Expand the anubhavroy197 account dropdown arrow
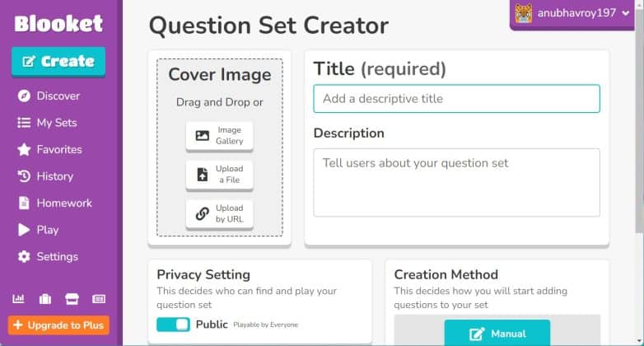The width and height of the screenshot is (644, 346). 626,13
